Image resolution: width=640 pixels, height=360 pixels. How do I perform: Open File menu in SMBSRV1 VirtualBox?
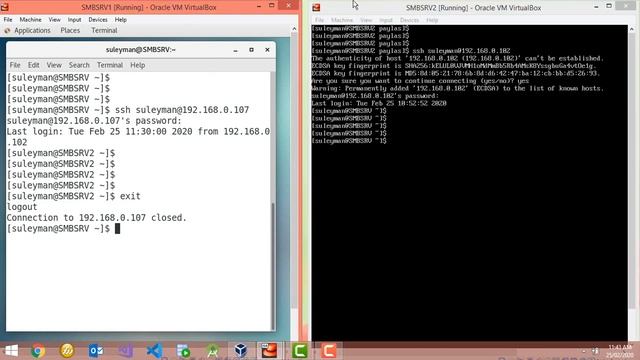8,20
